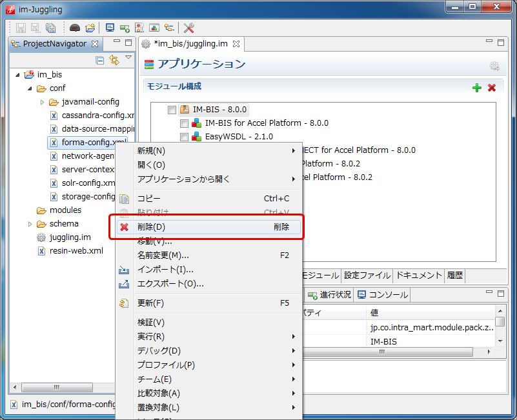Choose コピー from the context menu
The height and width of the screenshot is (420, 517).
click(208, 199)
